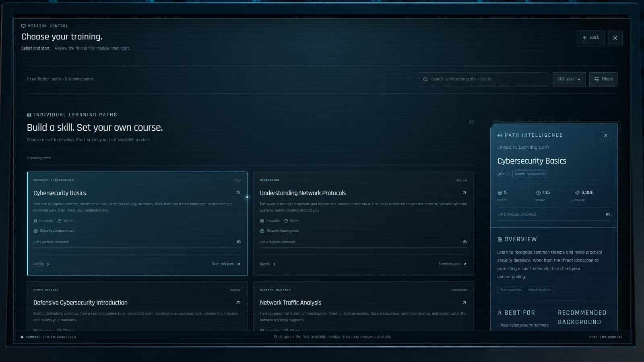Start the Cybersecurity Basics path
This screenshot has height=362, width=644.
click(226, 264)
